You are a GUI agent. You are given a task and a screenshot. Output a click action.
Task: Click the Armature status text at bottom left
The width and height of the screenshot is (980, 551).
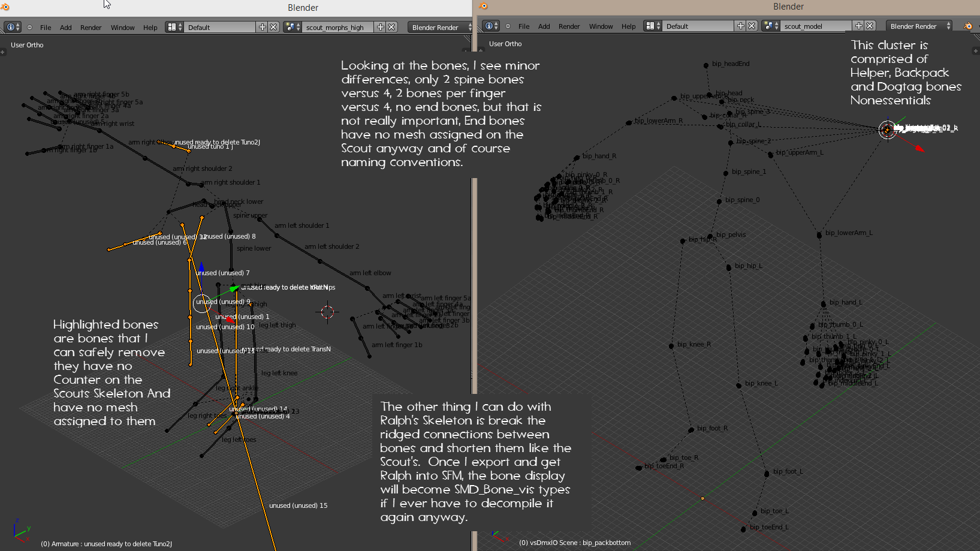pos(106,544)
